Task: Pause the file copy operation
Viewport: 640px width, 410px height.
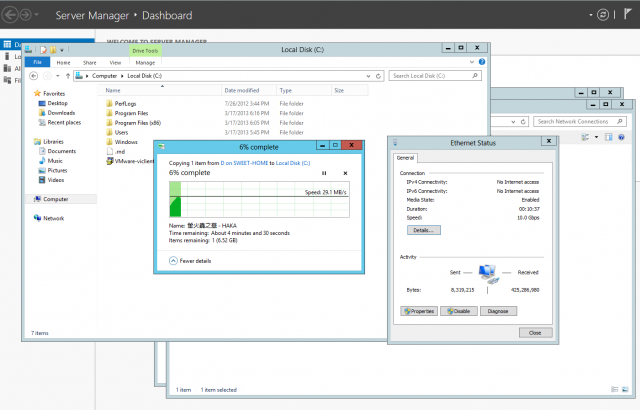Action: (324, 173)
